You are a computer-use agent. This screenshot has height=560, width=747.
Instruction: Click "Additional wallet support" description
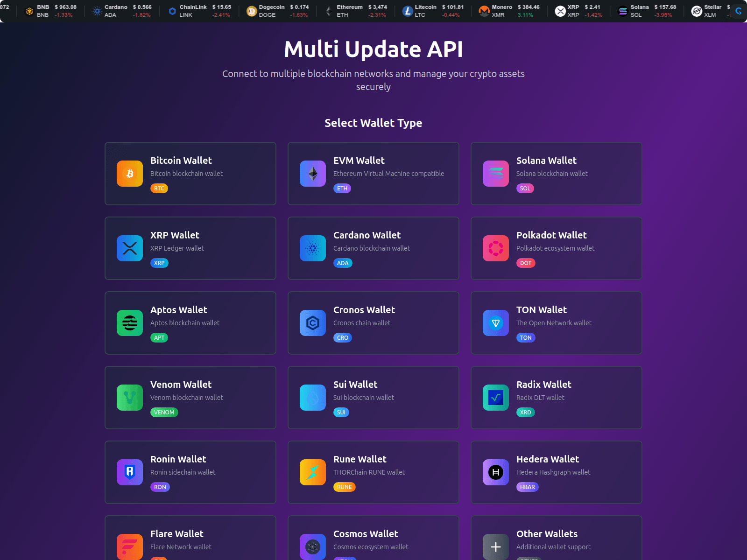coord(553,547)
